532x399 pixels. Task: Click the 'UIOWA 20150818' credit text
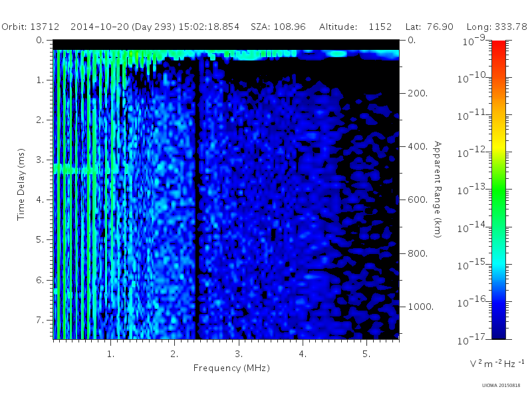[501, 386]
